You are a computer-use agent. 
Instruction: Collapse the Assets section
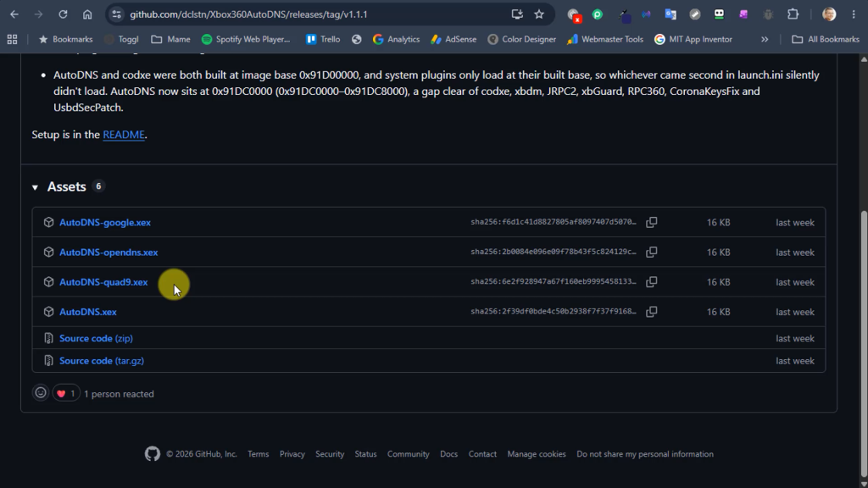(35, 187)
